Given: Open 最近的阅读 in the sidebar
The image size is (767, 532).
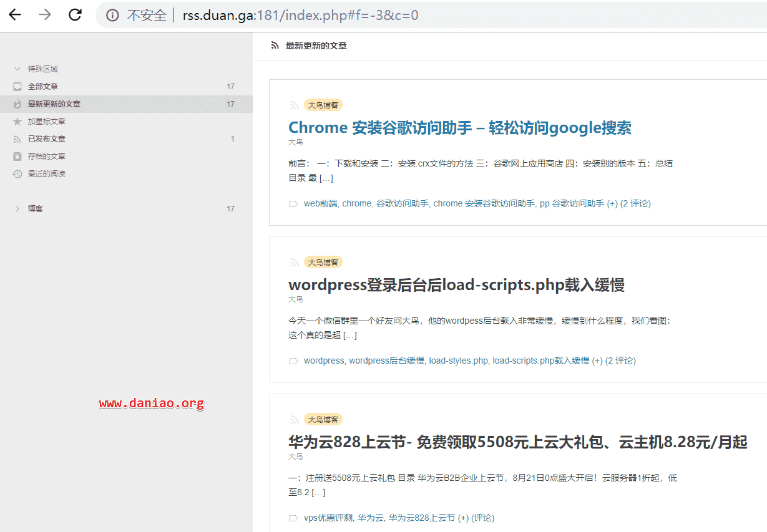Looking at the screenshot, I should click(47, 174).
